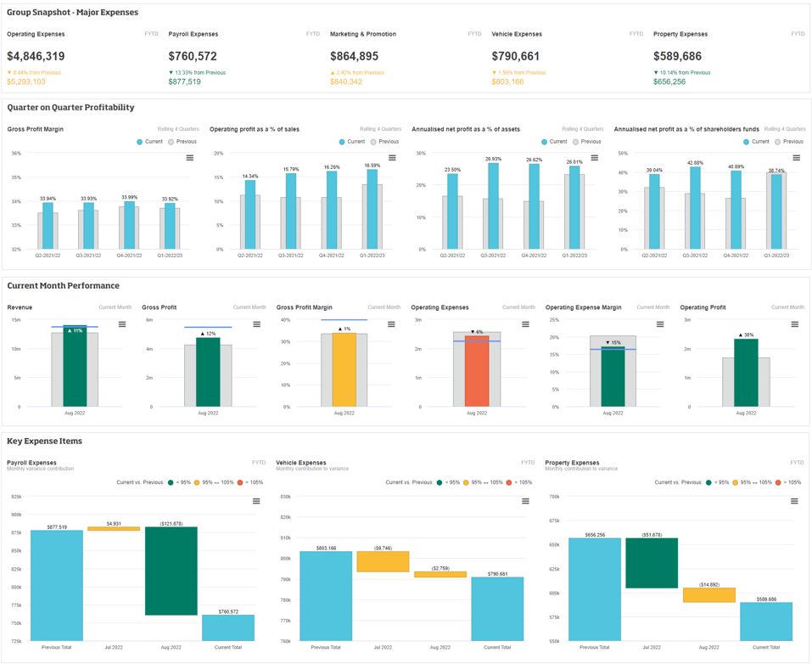Expand the Gross Profit current month chart menu
The width and height of the screenshot is (812, 664).
256,324
